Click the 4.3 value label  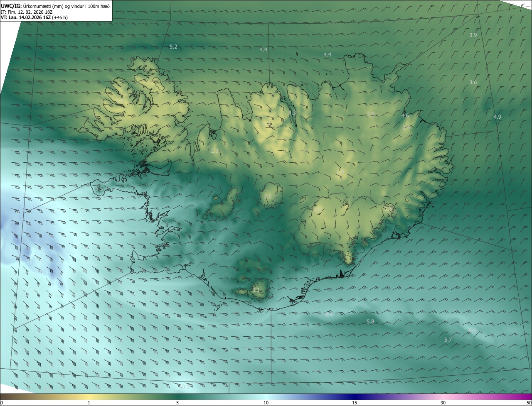(x=292, y=113)
